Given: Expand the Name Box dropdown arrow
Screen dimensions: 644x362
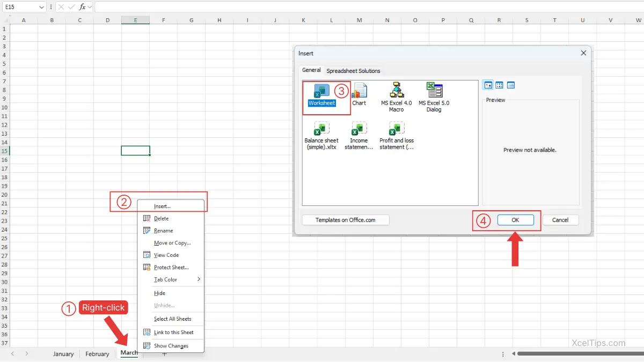Looking at the screenshot, I should 42,7.
